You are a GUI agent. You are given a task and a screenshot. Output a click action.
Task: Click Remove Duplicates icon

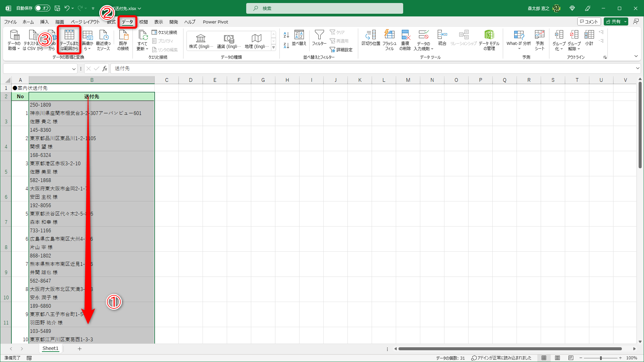[x=405, y=35]
